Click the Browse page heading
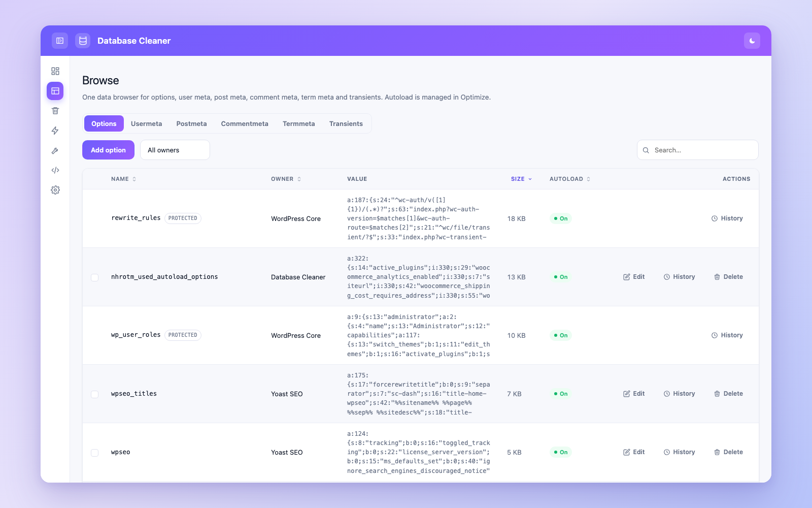 point(100,80)
